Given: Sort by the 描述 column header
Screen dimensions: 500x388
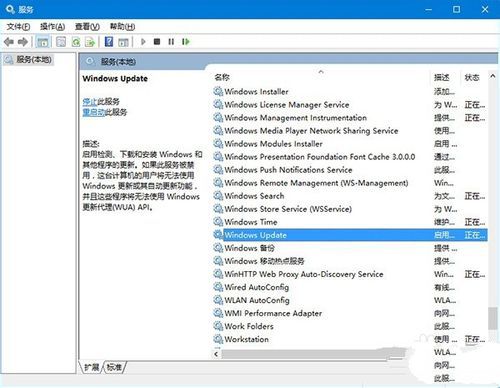Looking at the screenshot, I should 442,77.
